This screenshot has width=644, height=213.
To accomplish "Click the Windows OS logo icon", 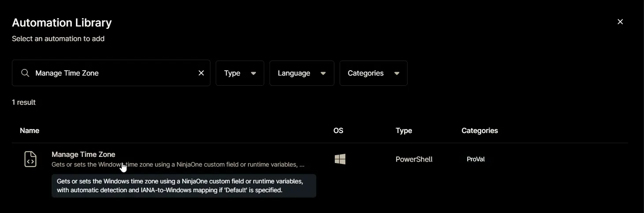I will point(340,159).
